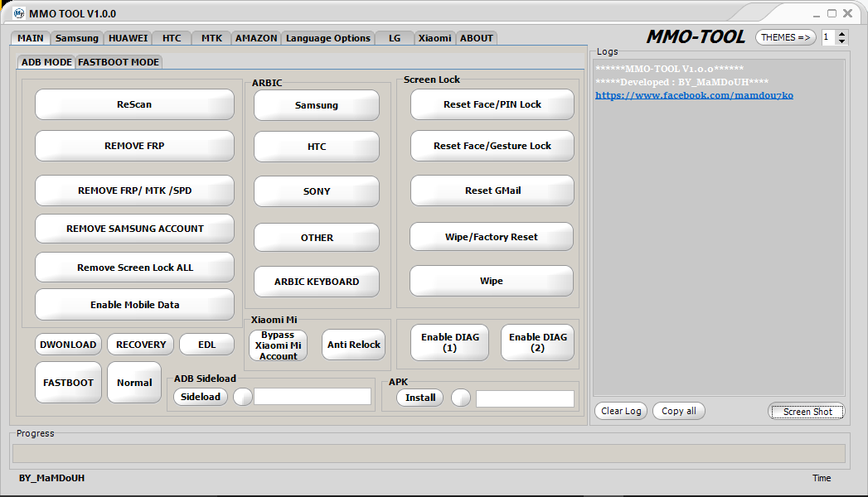Image resolution: width=868 pixels, height=497 pixels.
Task: Click the FASTBOOT reboot button
Action: click(68, 383)
